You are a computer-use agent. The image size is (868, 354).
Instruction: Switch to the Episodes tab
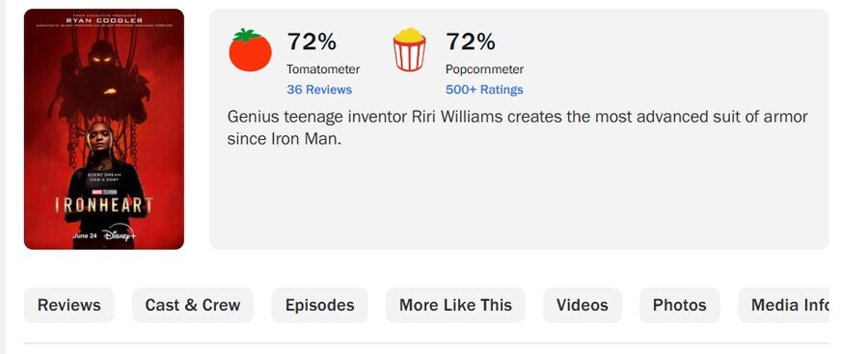tap(319, 305)
